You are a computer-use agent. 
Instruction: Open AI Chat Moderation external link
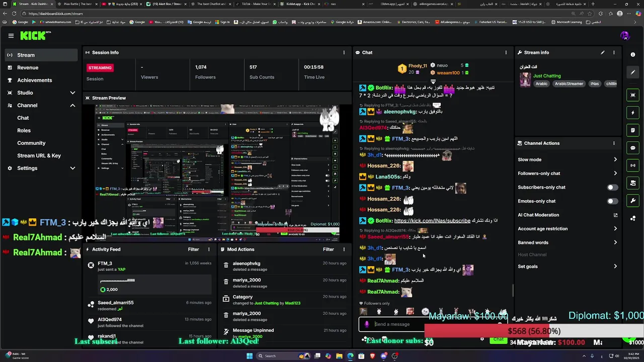point(615,215)
